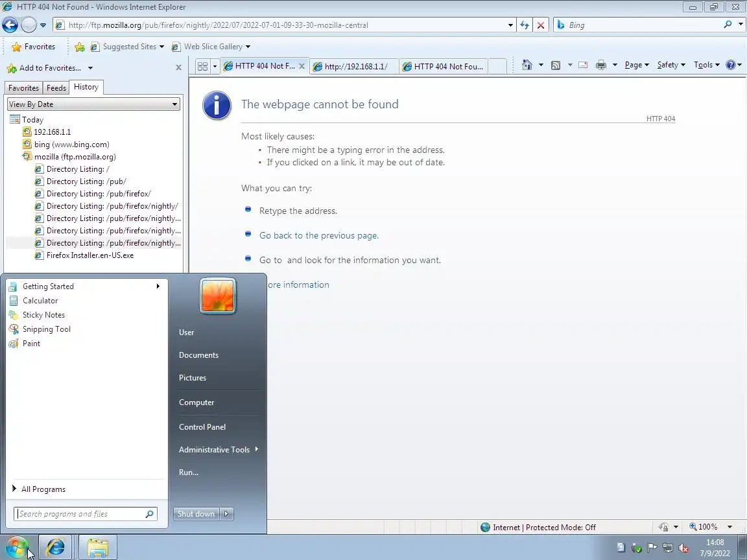This screenshot has width=747, height=560.
Task: Click the blank New Tab button
Action: pos(497,67)
